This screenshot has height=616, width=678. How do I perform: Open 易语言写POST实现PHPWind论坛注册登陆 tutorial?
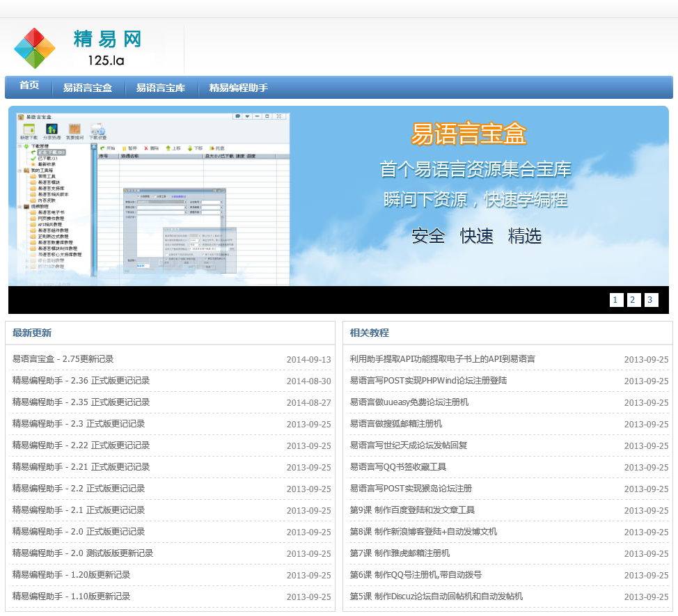coord(428,381)
